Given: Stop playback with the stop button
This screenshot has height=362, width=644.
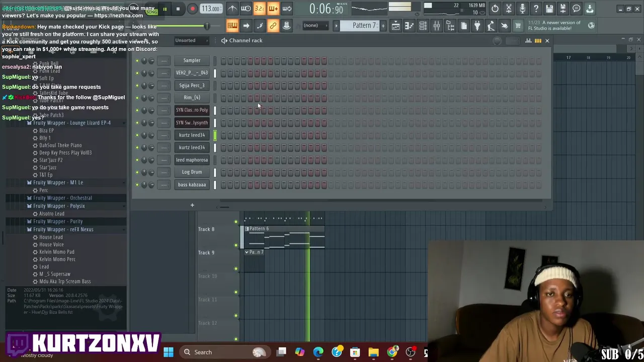Looking at the screenshot, I should tap(178, 9).
